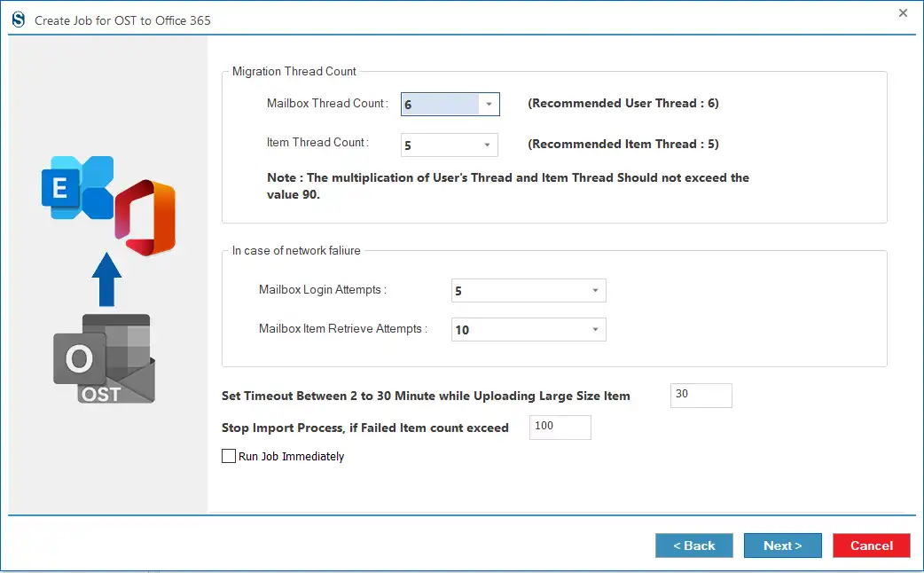The width and height of the screenshot is (924, 573).
Task: Click the failed item count input field
Action: [560, 428]
